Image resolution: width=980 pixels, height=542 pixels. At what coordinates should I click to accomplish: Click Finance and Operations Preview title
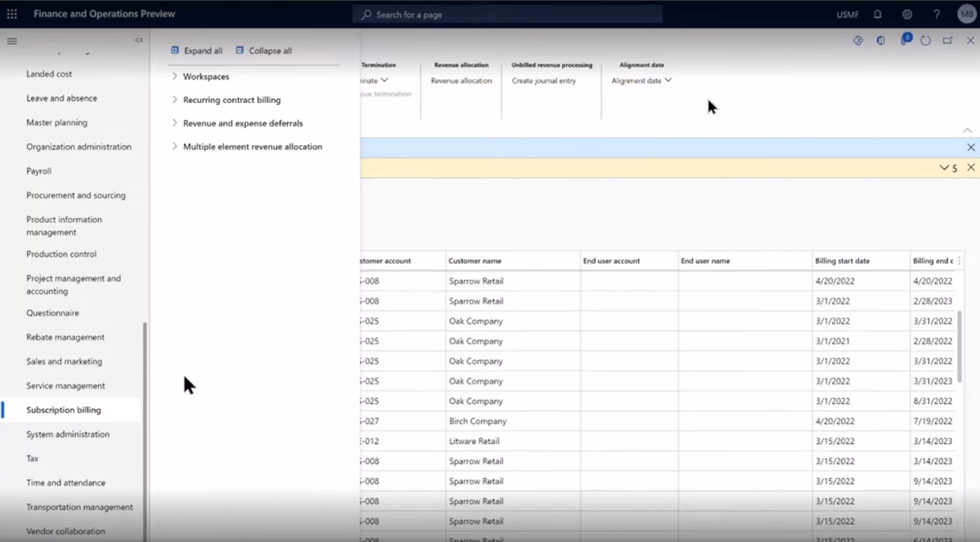tap(105, 14)
